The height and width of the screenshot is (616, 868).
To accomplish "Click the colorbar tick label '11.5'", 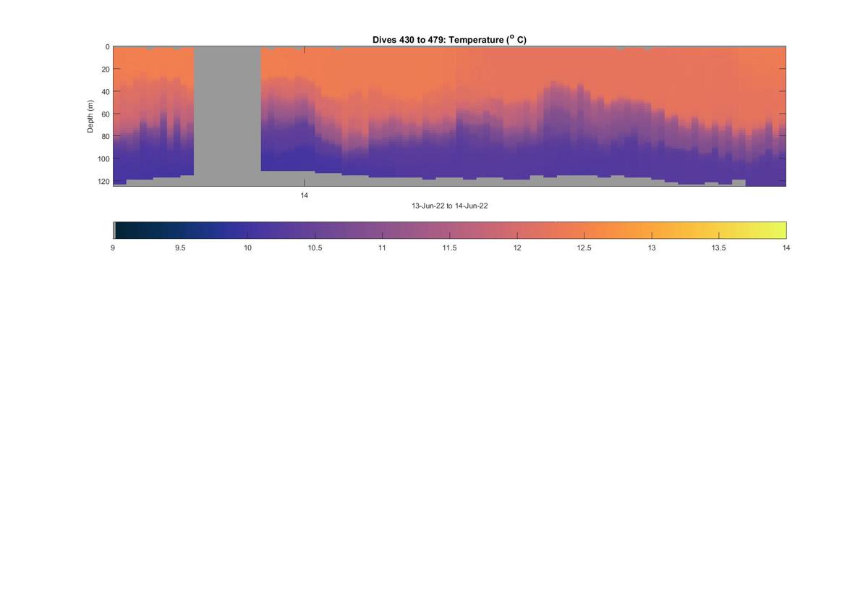I will pos(450,248).
